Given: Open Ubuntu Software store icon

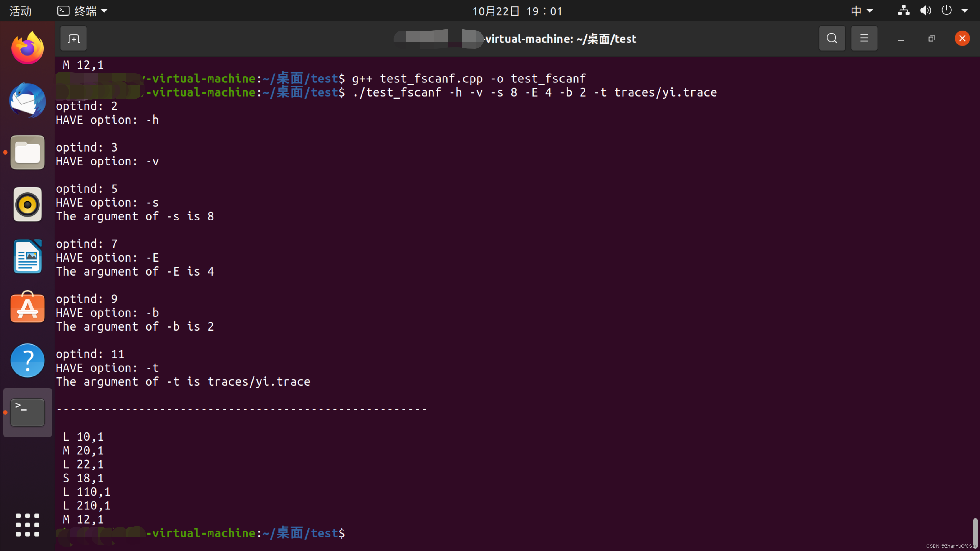Looking at the screenshot, I should click(27, 308).
